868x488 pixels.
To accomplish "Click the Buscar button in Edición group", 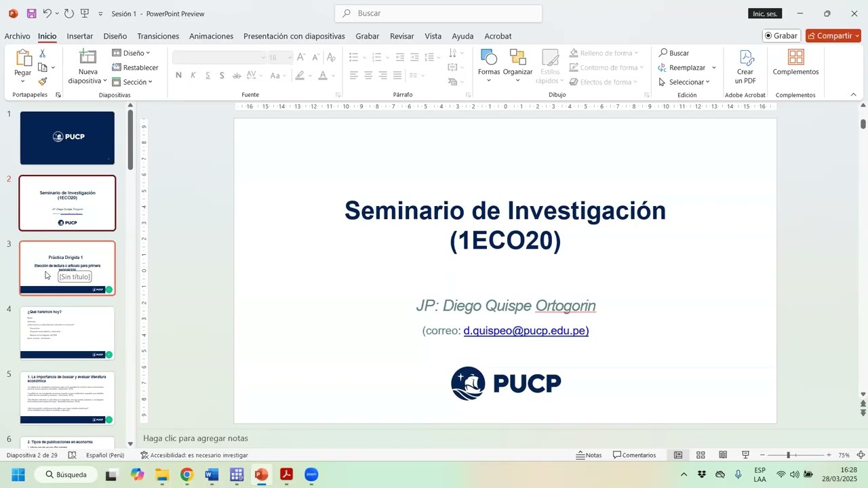I will click(674, 53).
